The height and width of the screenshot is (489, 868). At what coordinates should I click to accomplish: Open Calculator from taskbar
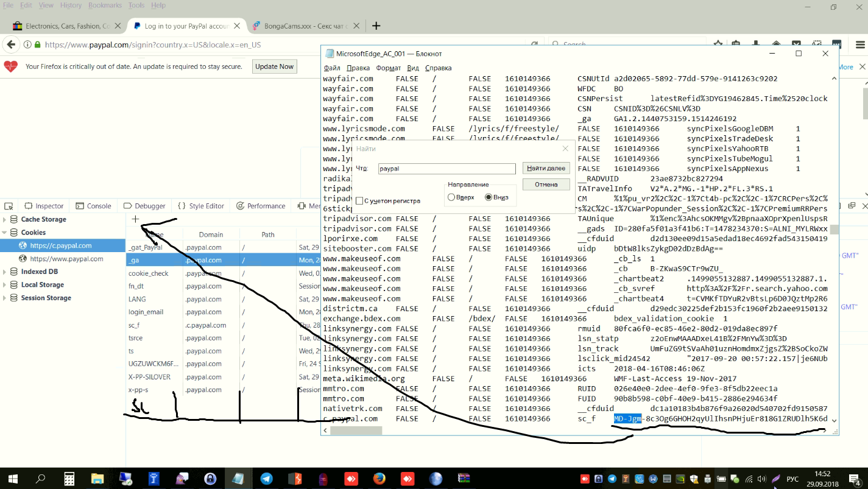69,479
